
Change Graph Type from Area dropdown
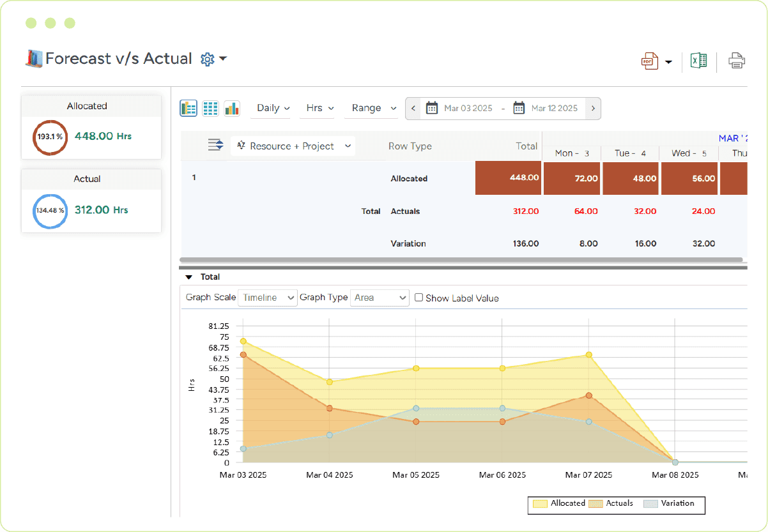(380, 298)
